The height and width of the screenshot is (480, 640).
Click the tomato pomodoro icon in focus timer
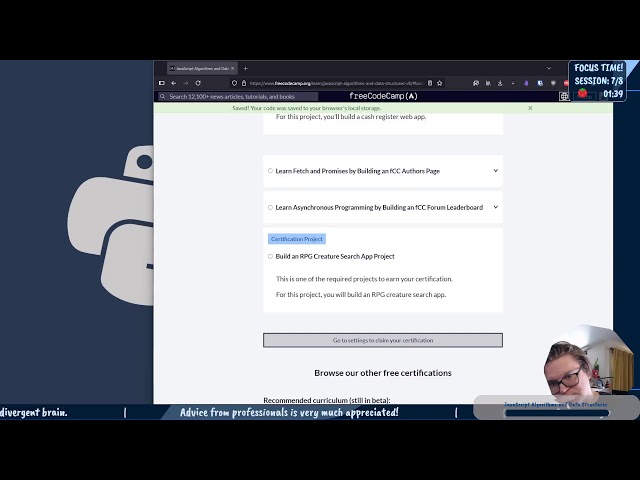pos(583,93)
